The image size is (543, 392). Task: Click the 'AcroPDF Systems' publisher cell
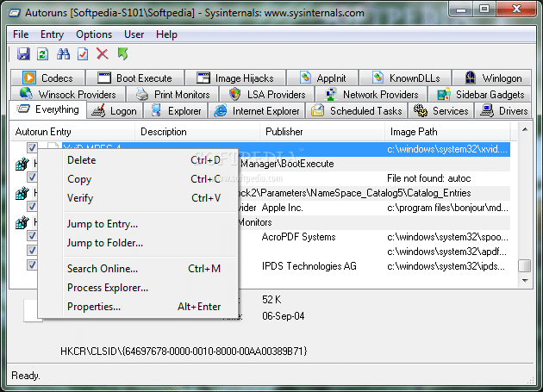tap(298, 237)
